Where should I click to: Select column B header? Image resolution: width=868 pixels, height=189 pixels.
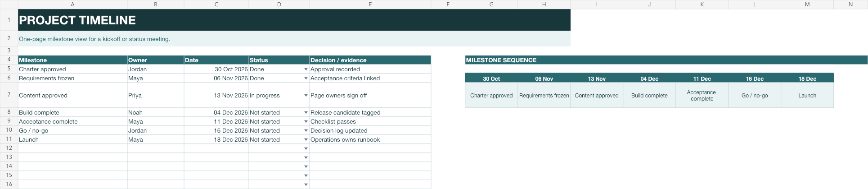click(x=156, y=5)
